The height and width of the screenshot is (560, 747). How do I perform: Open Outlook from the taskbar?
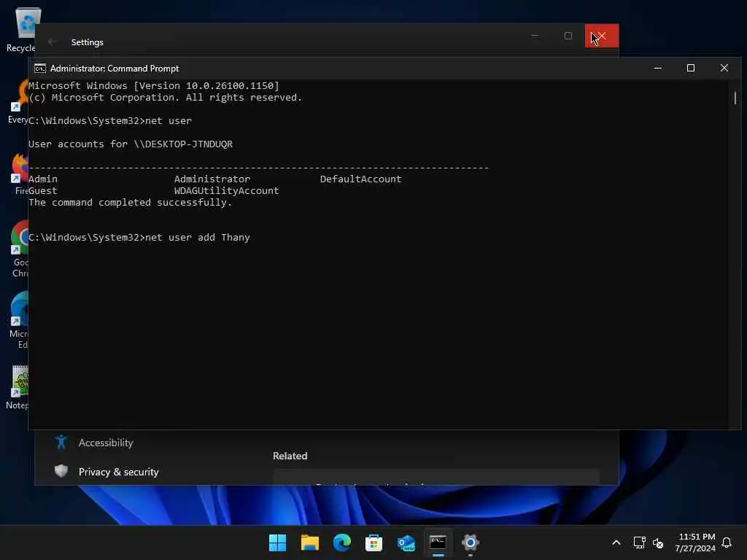tap(406, 542)
